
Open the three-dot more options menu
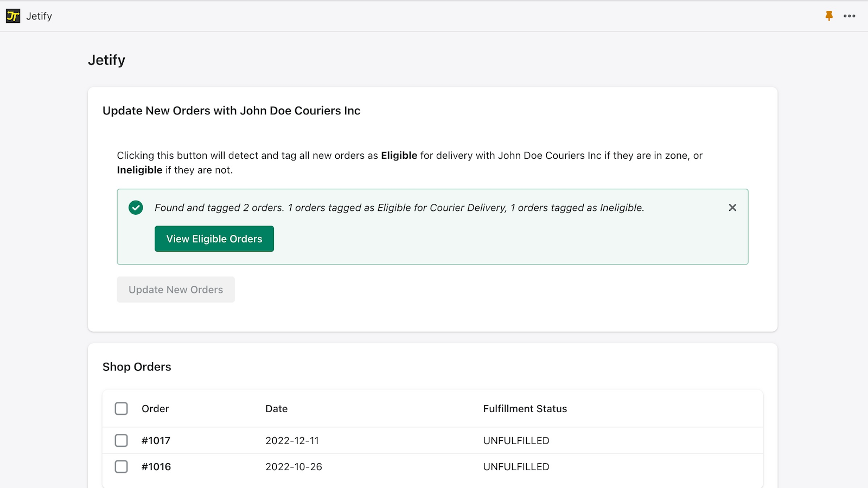(850, 16)
